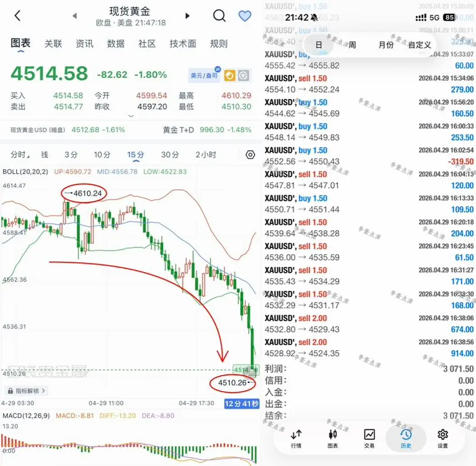Open 图表 candlestick icon in bottom bar
476x466 pixels.
(333, 438)
